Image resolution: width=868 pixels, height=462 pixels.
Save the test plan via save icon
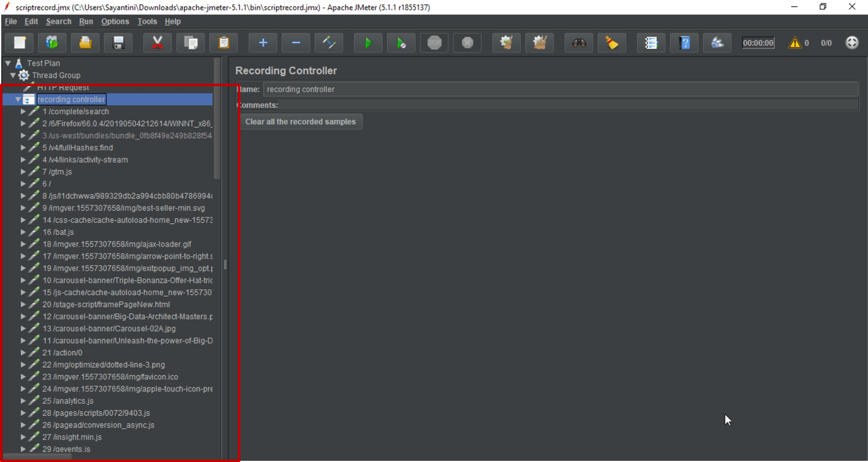point(118,42)
